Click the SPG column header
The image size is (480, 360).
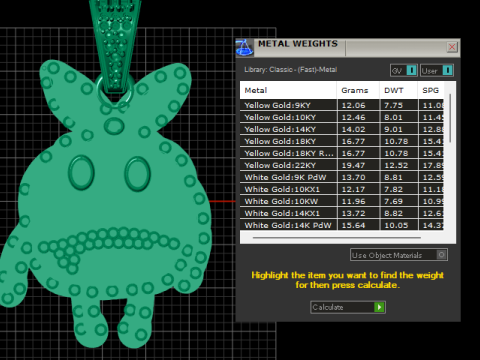coord(431,90)
